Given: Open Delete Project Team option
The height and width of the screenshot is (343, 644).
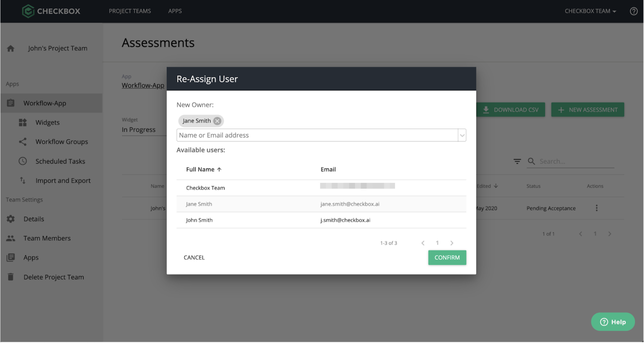Looking at the screenshot, I should [54, 277].
